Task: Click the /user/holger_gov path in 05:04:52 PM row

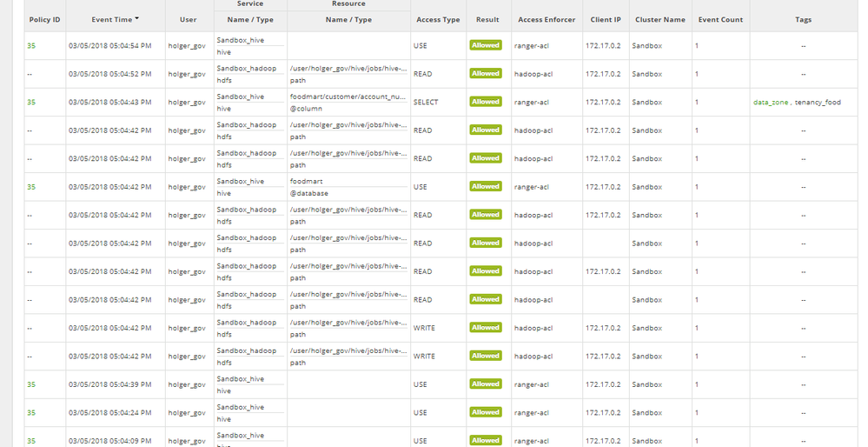Action: coord(348,68)
